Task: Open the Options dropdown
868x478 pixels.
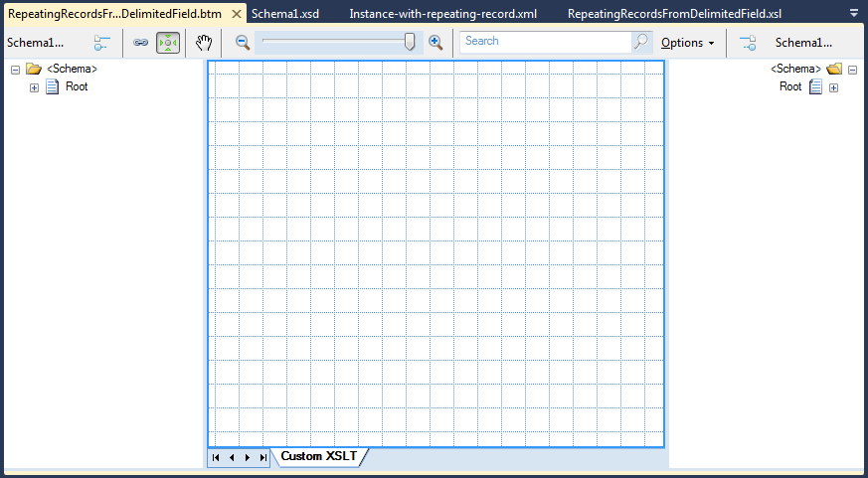Action: [x=687, y=43]
